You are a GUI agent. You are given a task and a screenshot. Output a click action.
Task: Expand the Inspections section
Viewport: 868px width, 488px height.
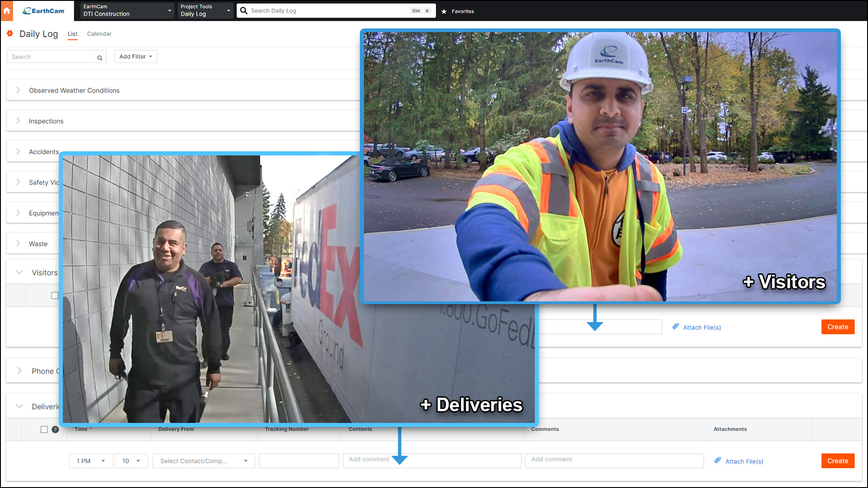pyautogui.click(x=18, y=121)
